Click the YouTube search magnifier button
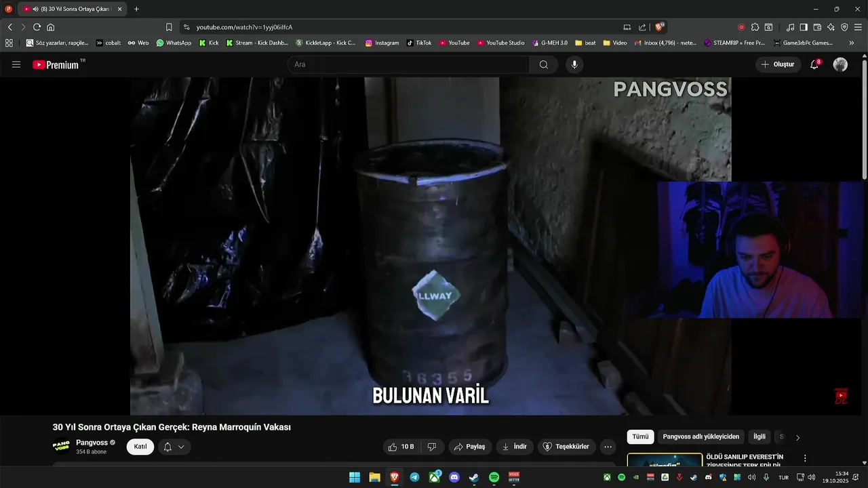The width and height of the screenshot is (868, 488). (544, 64)
